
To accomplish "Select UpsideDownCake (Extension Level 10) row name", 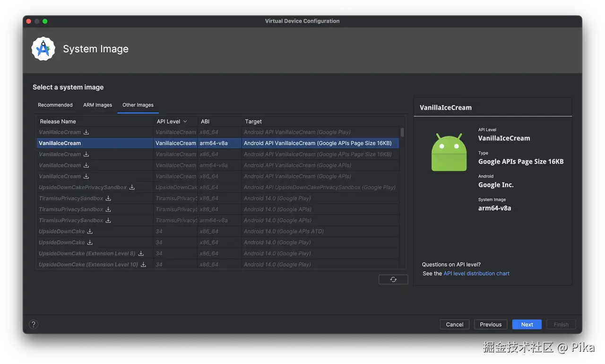I will coord(88,265).
